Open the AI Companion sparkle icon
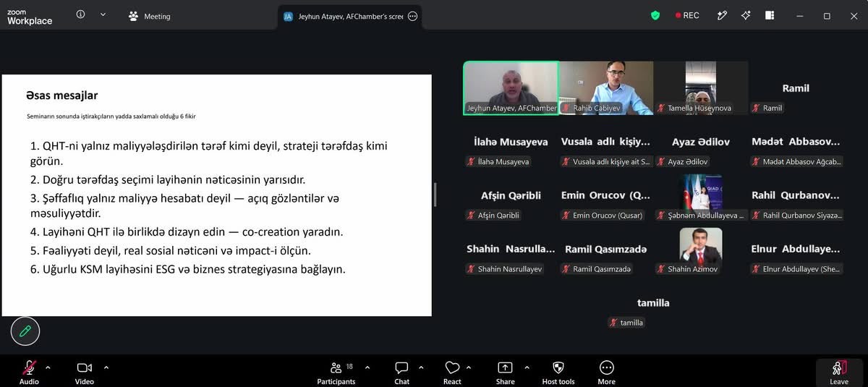868x387 pixels. pos(746,15)
